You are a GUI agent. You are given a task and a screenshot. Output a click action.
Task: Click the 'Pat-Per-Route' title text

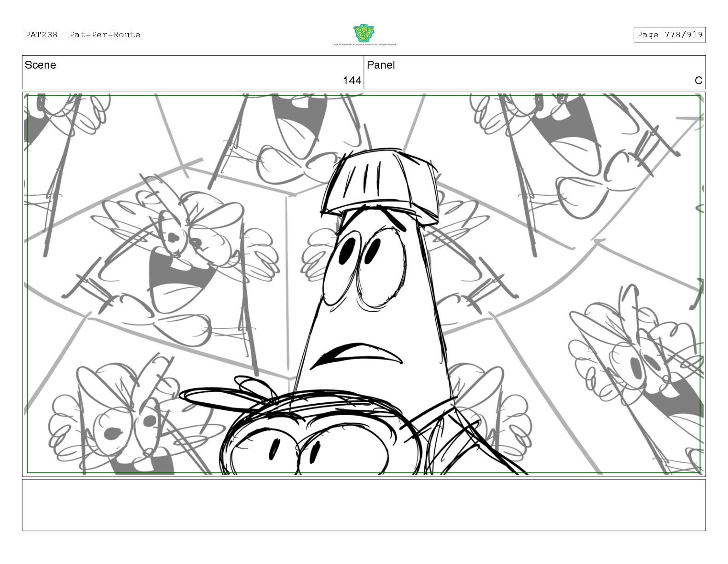click(x=105, y=35)
